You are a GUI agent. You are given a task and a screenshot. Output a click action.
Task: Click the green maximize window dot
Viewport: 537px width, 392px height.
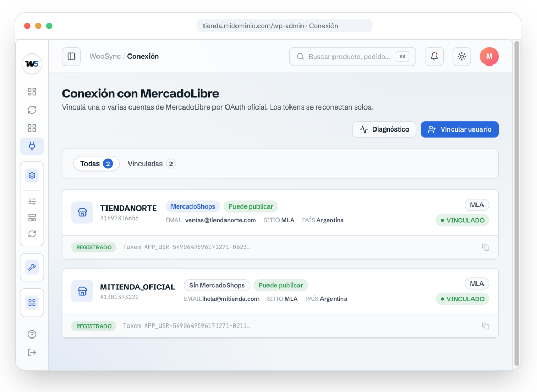click(x=49, y=26)
